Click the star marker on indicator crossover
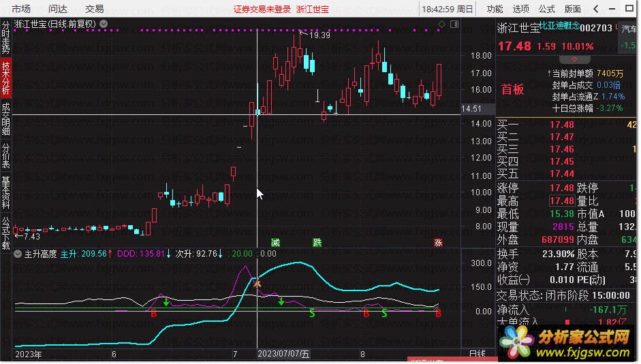Screen dimensions: 641x364 point(257,283)
